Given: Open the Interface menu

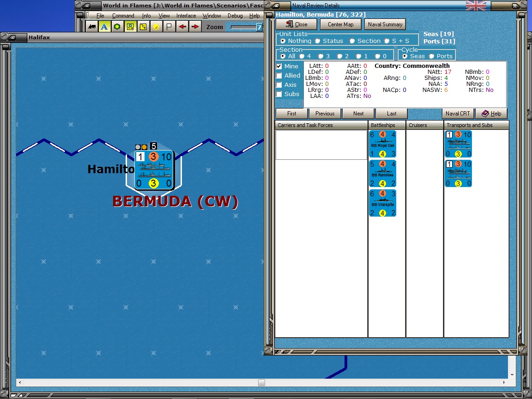Looking at the screenshot, I should pos(186,16).
